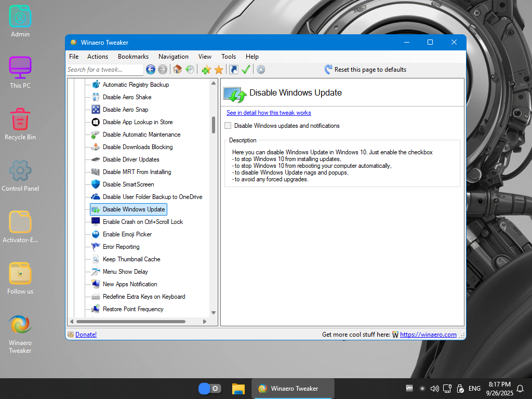Screen dimensions: 532x399
Task: Click the blue Back navigation arrow
Action: [x=151, y=70]
